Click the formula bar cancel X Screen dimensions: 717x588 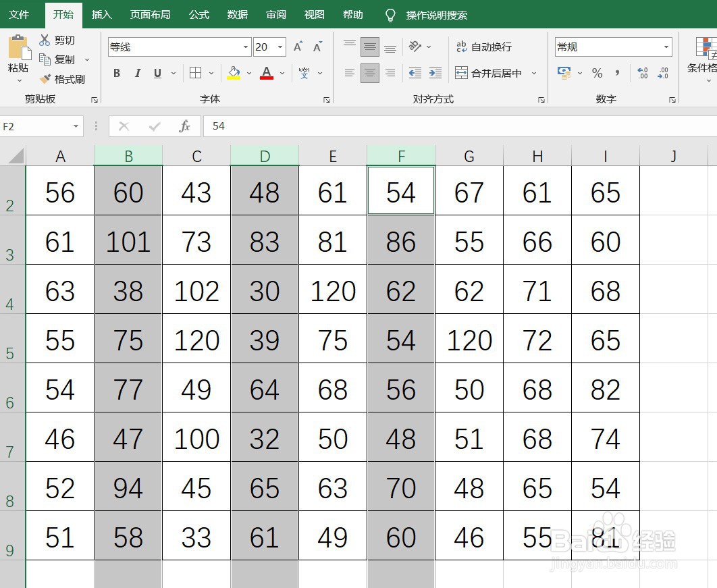(124, 126)
